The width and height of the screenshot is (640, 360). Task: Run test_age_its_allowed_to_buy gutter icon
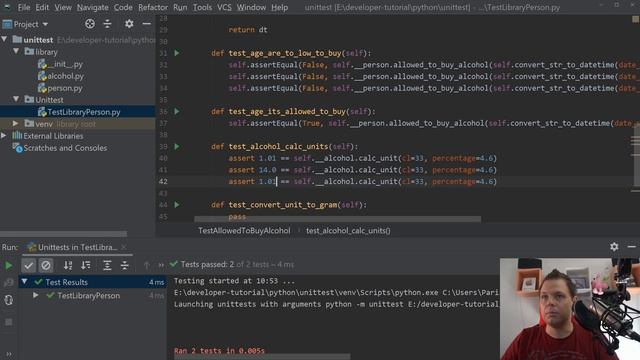coord(177,111)
